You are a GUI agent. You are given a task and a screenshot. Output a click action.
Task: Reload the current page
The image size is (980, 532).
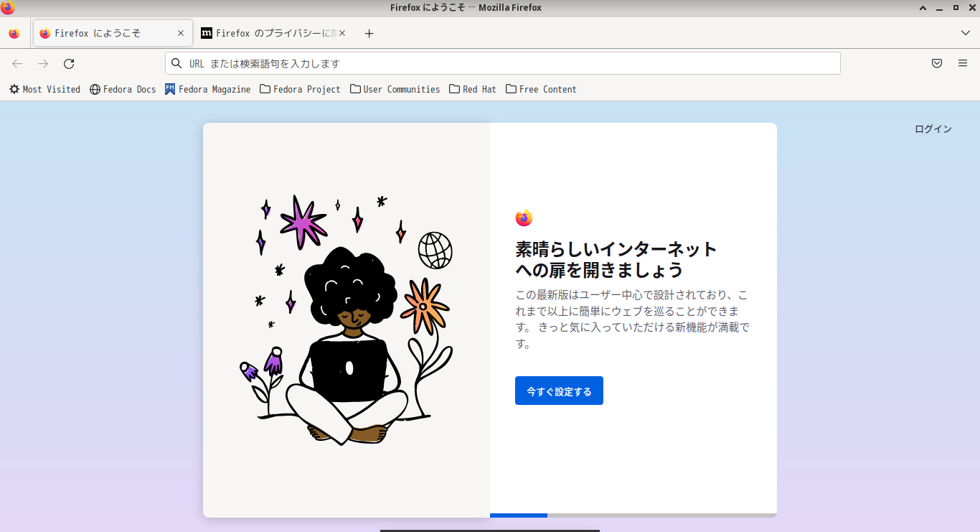pyautogui.click(x=69, y=64)
